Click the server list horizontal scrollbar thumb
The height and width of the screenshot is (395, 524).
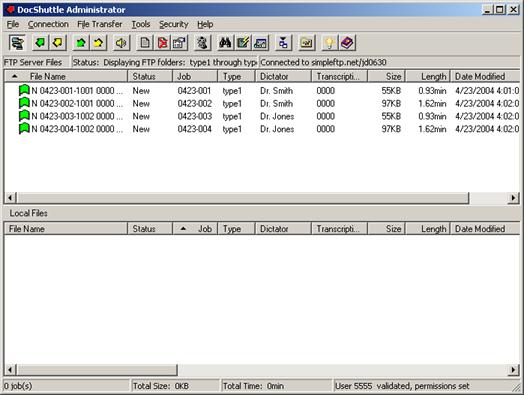tap(243, 198)
